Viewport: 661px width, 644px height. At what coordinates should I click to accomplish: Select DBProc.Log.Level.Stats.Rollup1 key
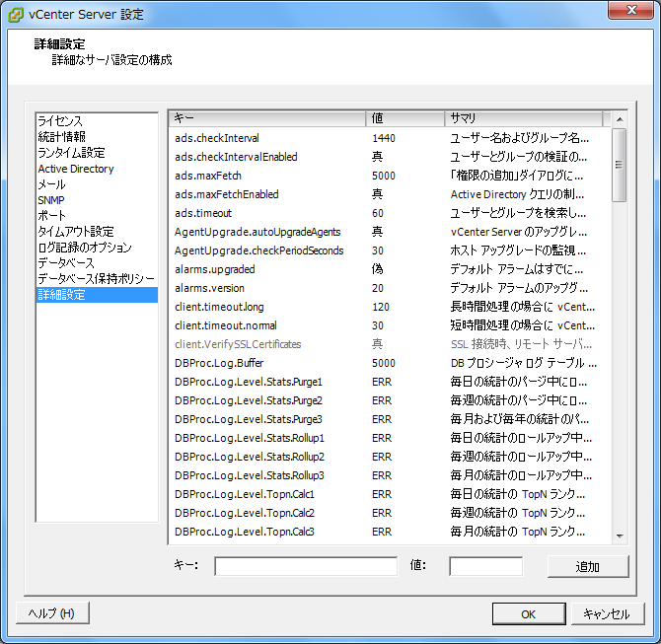(250, 438)
